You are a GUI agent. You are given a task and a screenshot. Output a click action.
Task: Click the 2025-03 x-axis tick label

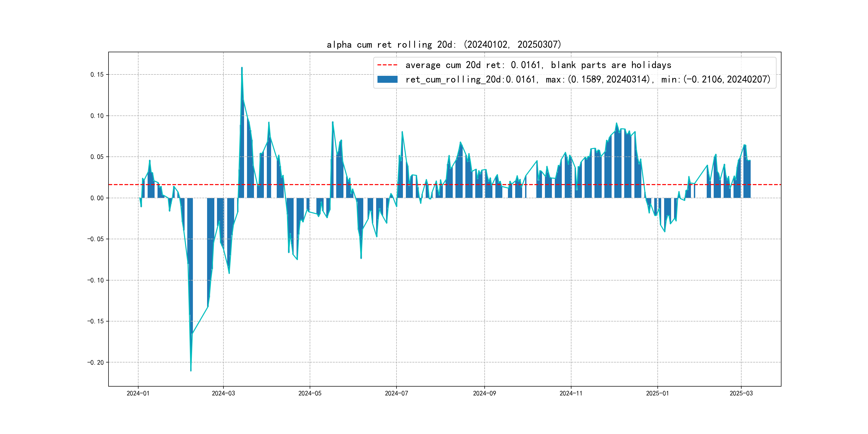[x=741, y=393]
